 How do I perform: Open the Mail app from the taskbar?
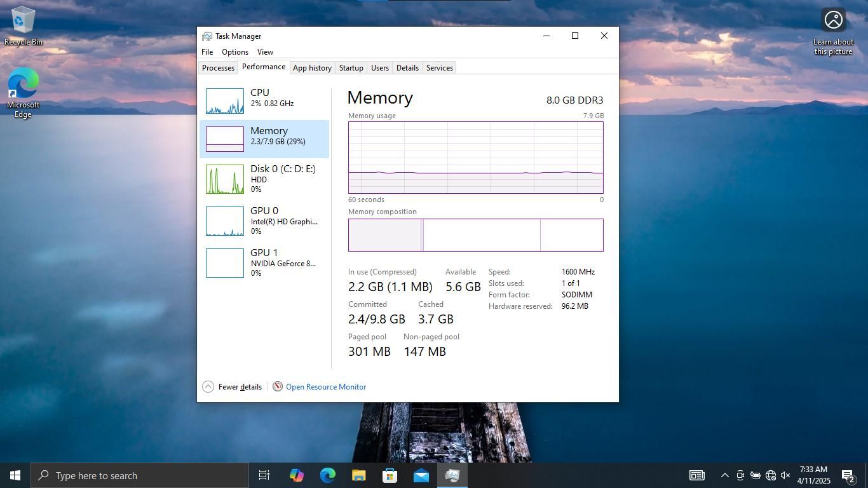421,475
